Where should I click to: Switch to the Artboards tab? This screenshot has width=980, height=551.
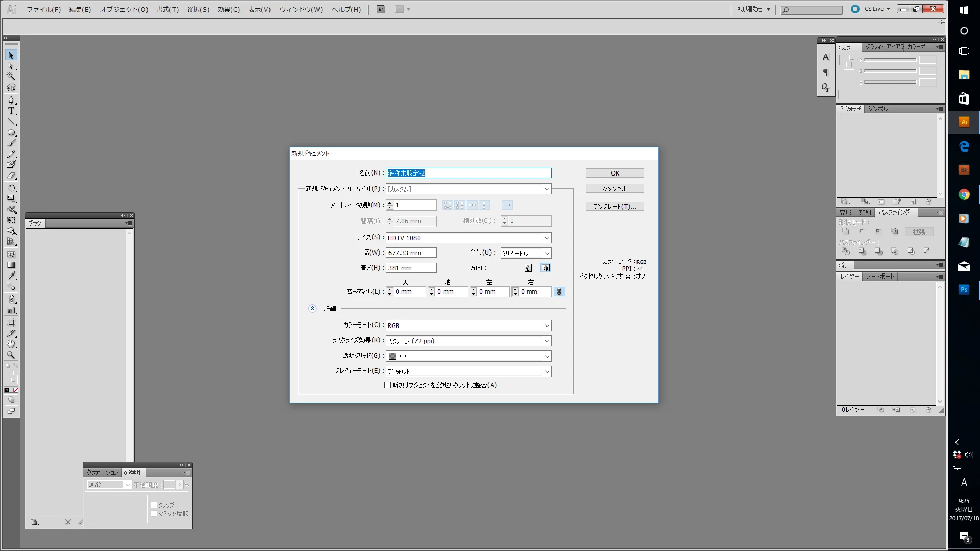pos(879,277)
